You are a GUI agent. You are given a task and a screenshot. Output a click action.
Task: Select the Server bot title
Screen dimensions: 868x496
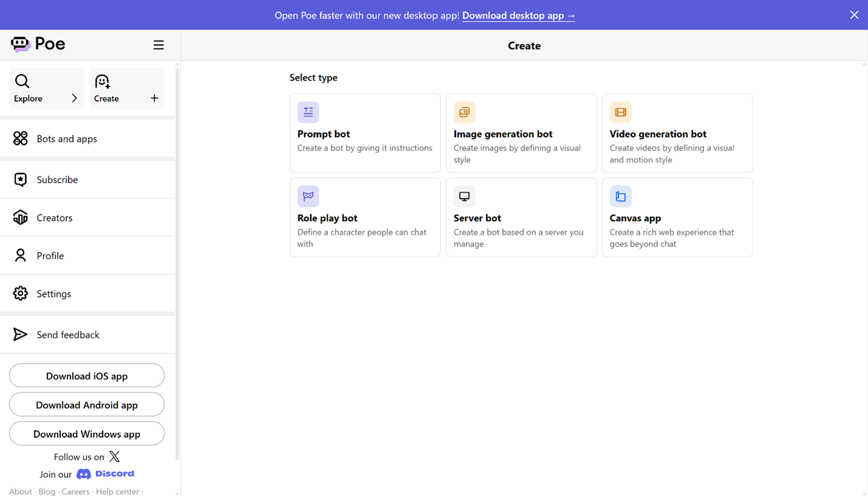477,218
